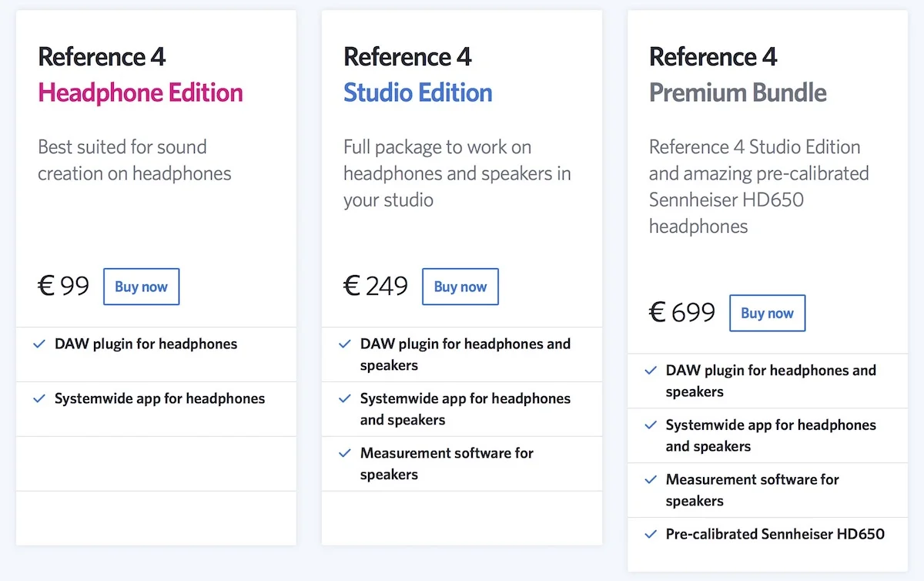Click 'Pre-calibrated Sennheiser HD650' feature text
The width and height of the screenshot is (924, 581).
tap(775, 534)
